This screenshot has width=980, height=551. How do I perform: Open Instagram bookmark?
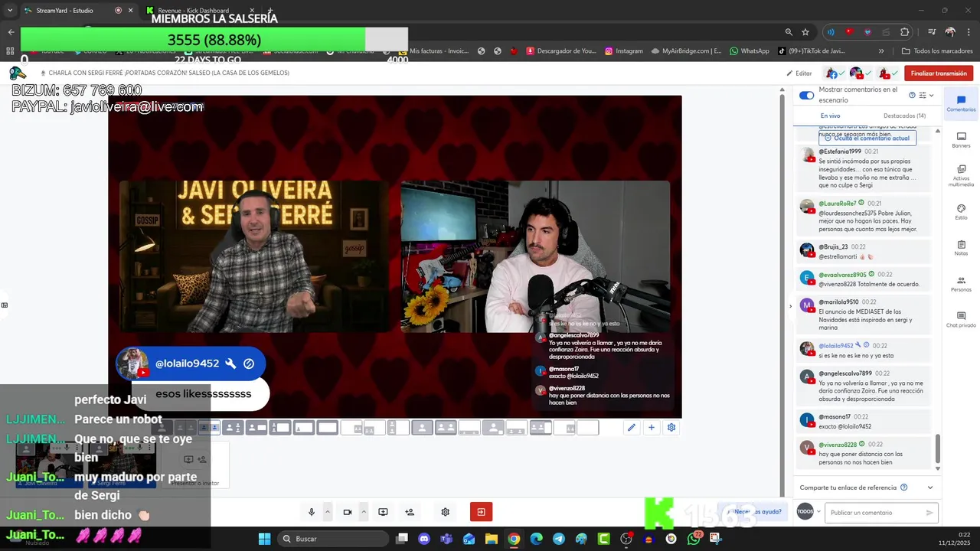point(623,51)
